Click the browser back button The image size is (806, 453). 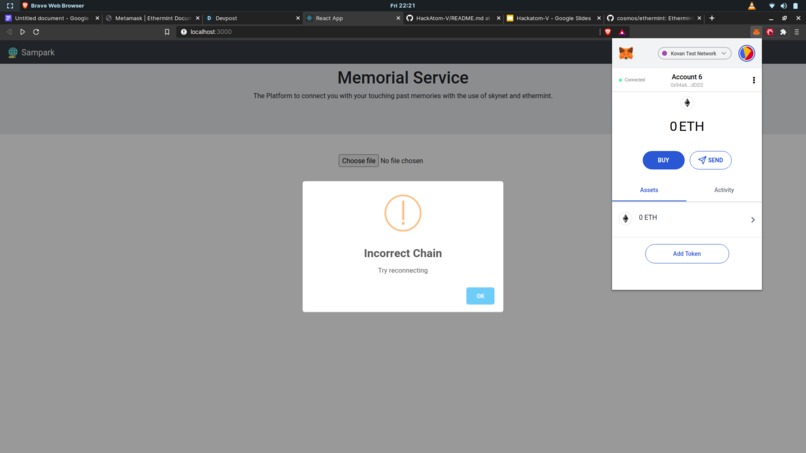[9, 32]
